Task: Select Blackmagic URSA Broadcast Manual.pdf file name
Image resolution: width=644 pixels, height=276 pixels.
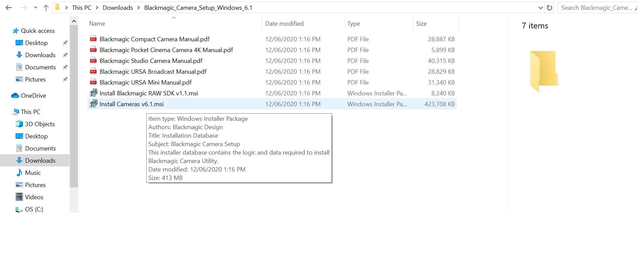Action: [x=153, y=72]
